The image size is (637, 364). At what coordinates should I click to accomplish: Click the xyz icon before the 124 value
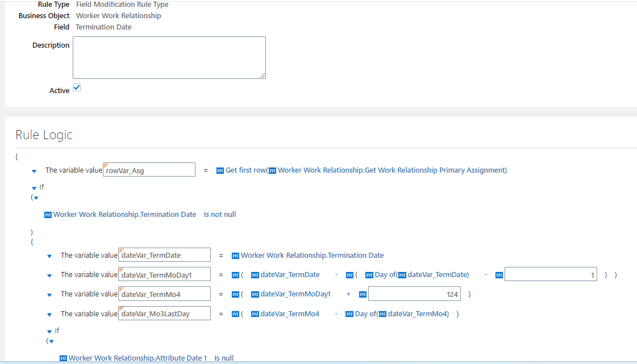coord(363,294)
